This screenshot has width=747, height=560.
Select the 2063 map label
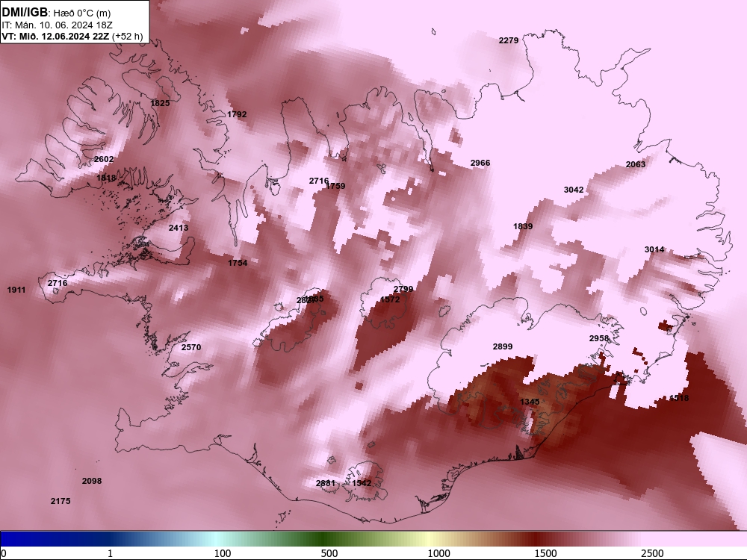pyautogui.click(x=636, y=164)
